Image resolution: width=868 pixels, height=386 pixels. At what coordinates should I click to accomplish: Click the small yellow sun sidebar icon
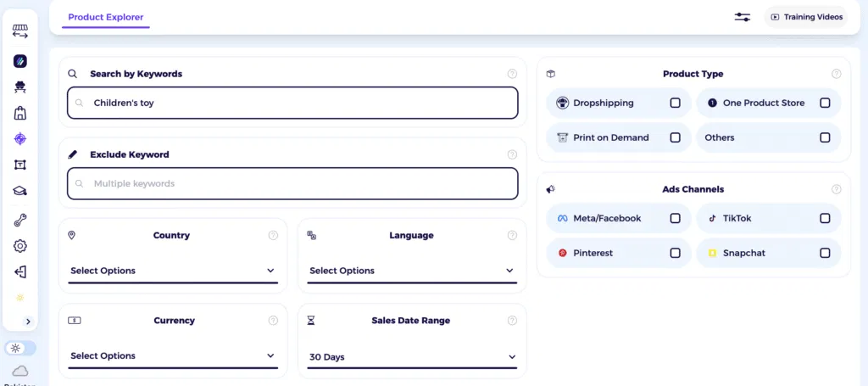point(20,298)
